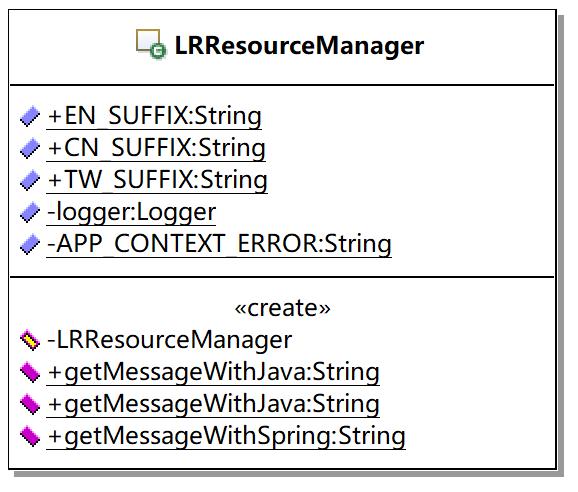Screen dimensions: 578x492
Task: Click the logger field diamond icon
Action: [30, 212]
